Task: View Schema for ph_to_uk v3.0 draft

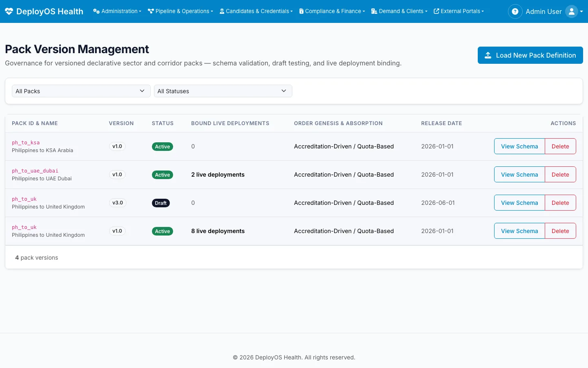Action: coord(519,203)
